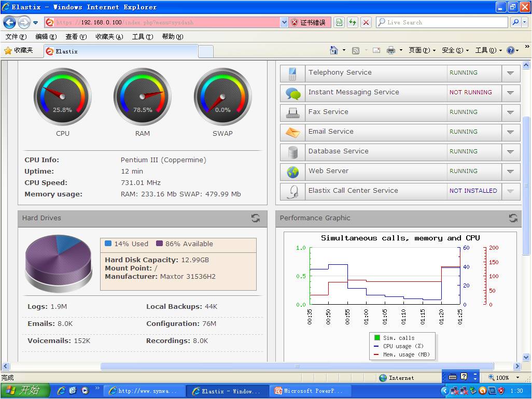Click the Call Center Service headset icon
The height and width of the screenshot is (399, 532).
(x=292, y=192)
